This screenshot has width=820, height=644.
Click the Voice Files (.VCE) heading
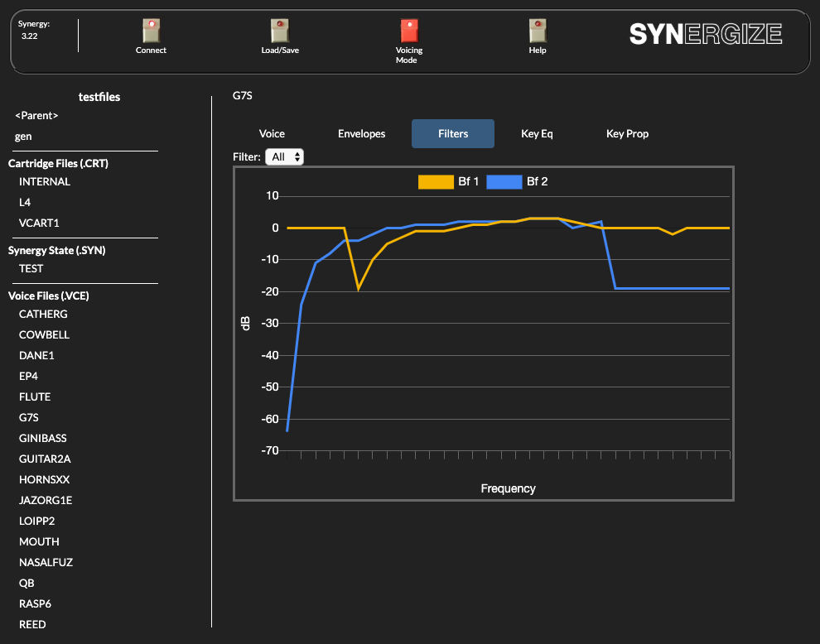pos(49,296)
